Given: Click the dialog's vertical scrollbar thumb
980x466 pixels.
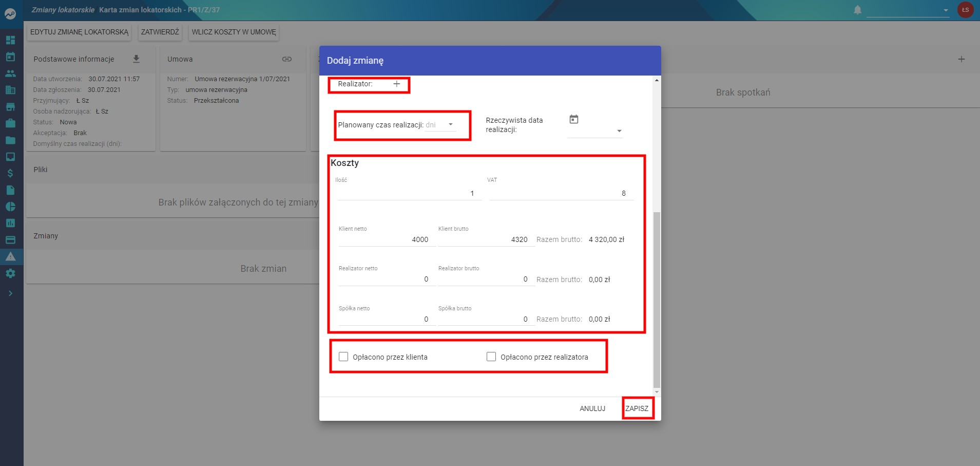Looking at the screenshot, I should point(657,300).
